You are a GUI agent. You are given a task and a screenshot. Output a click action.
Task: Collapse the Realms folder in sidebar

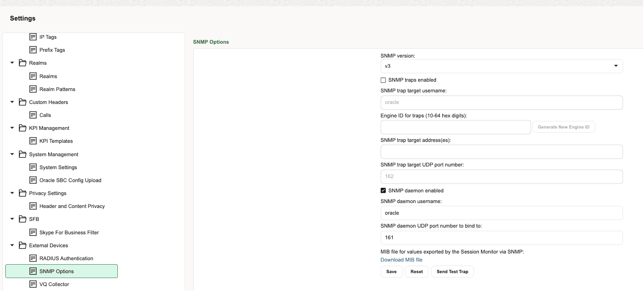click(12, 62)
